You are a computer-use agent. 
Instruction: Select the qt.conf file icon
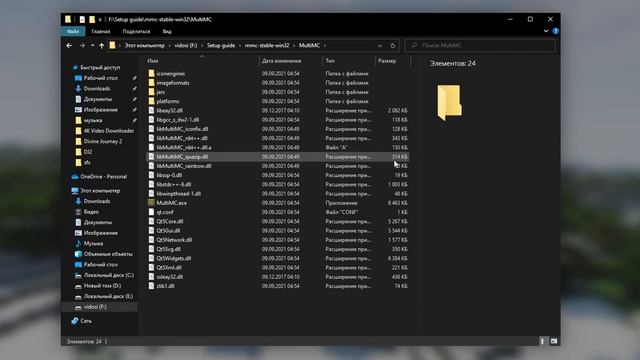[x=151, y=212]
